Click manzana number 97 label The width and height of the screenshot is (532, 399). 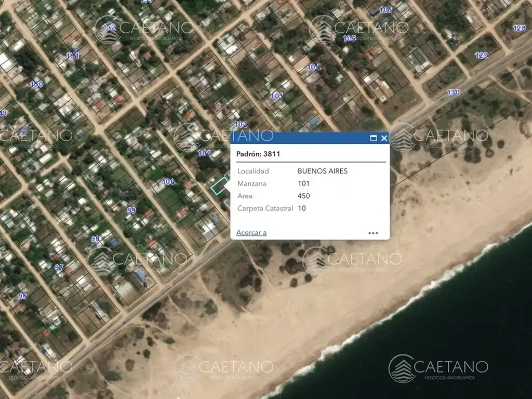(x=59, y=268)
